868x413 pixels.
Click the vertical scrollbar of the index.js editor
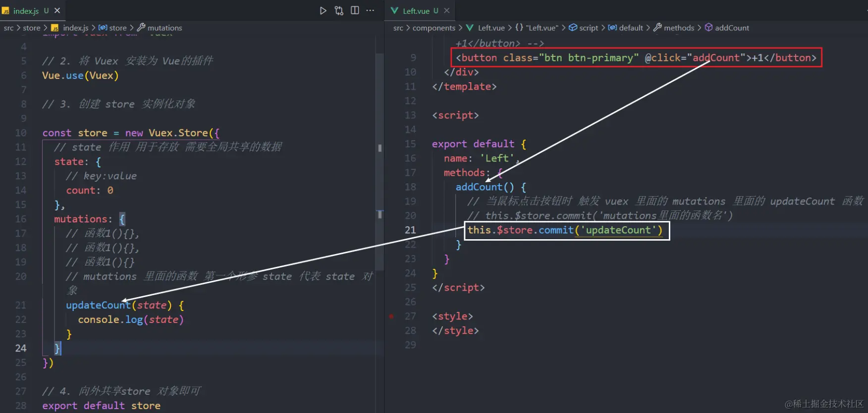pyautogui.click(x=380, y=162)
